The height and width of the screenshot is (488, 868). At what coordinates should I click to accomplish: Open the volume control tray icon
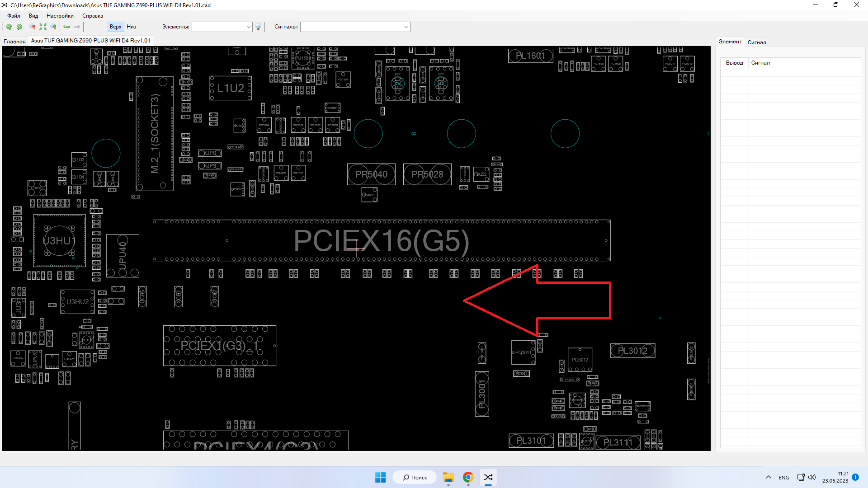point(812,478)
